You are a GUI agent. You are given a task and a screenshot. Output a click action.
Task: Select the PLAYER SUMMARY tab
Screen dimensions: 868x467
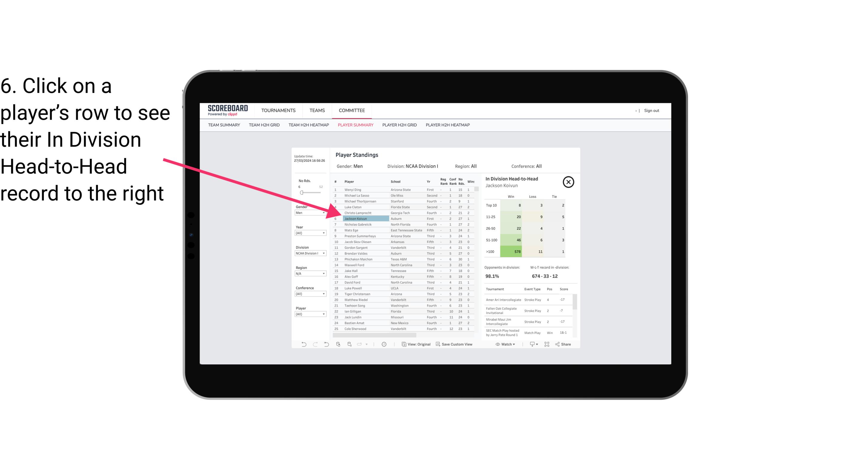[355, 125]
